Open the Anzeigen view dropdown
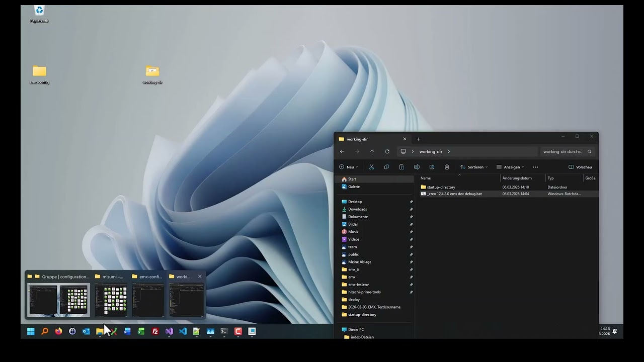This screenshot has width=644, height=362. point(510,167)
